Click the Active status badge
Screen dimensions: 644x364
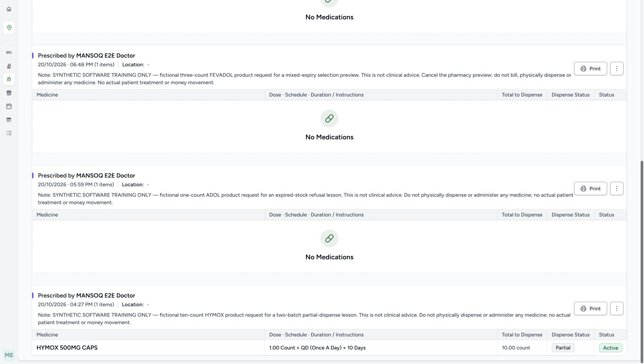click(610, 348)
